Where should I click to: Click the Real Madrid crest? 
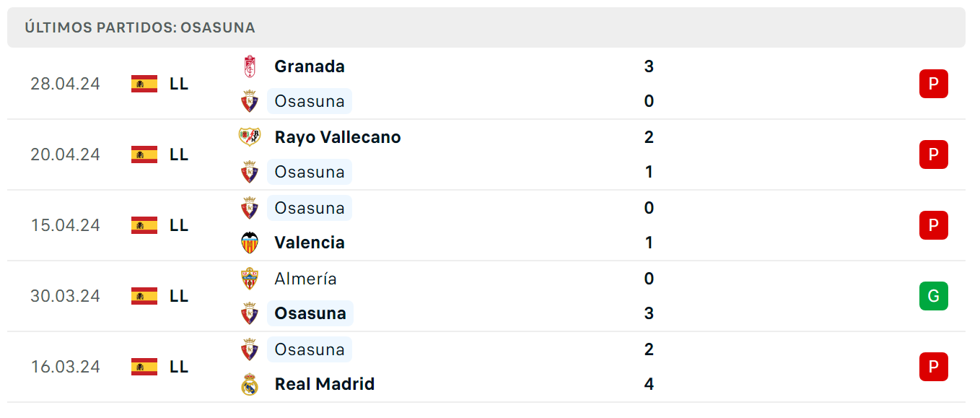pos(249,384)
